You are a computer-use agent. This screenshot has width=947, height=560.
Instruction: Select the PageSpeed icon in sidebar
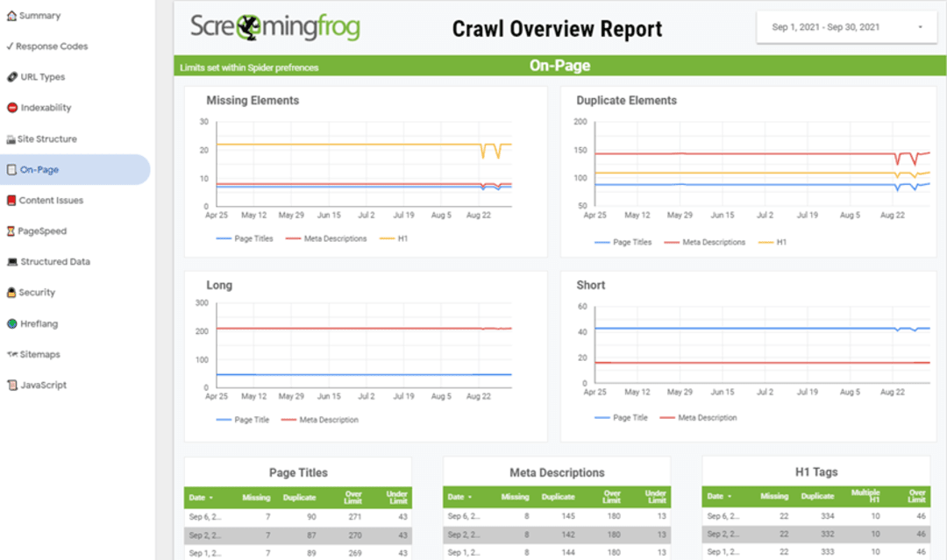pyautogui.click(x=10, y=230)
